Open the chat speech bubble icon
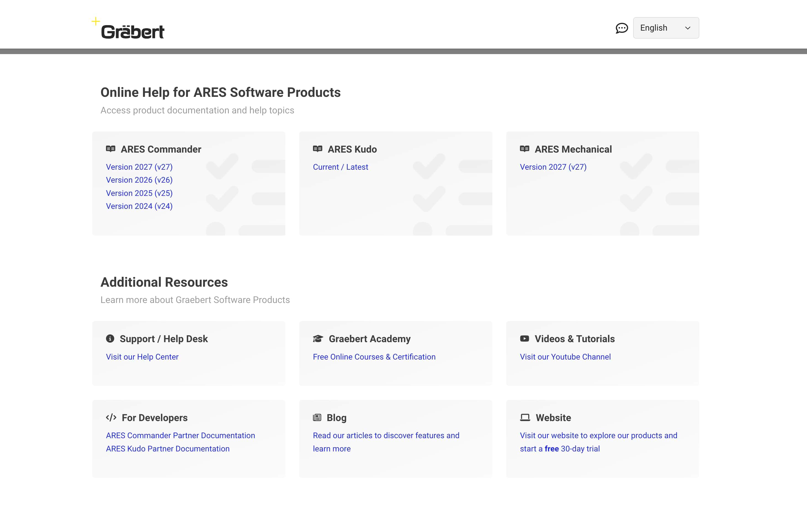Viewport: 807px width, 532px height. [x=621, y=28]
